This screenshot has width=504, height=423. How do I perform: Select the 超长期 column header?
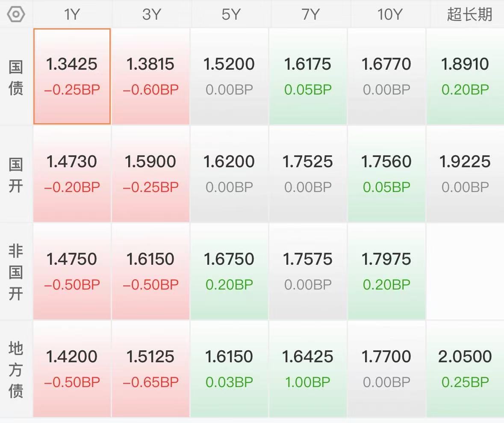click(469, 15)
